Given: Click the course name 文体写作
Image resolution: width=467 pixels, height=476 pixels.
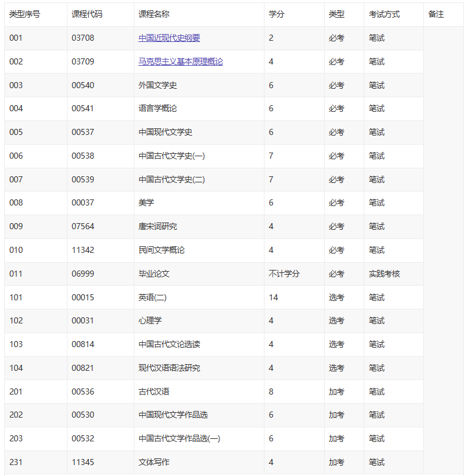Looking at the screenshot, I should tap(154, 462).
